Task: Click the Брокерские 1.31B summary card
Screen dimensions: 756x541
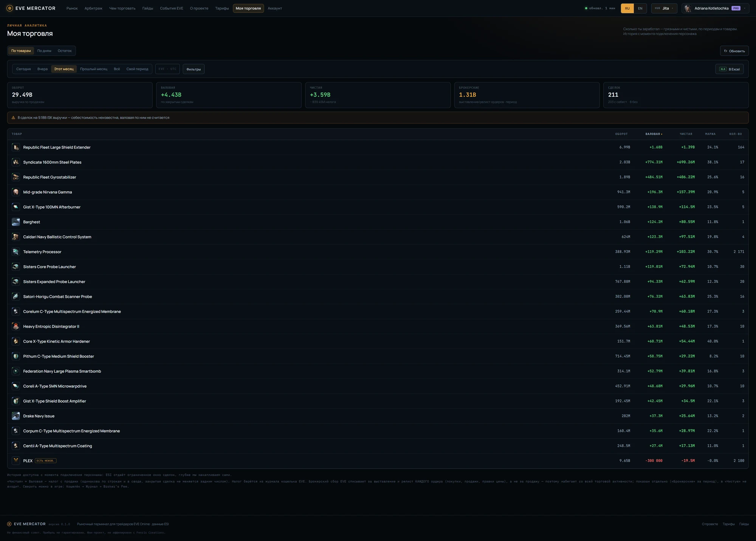Action: pyautogui.click(x=527, y=95)
